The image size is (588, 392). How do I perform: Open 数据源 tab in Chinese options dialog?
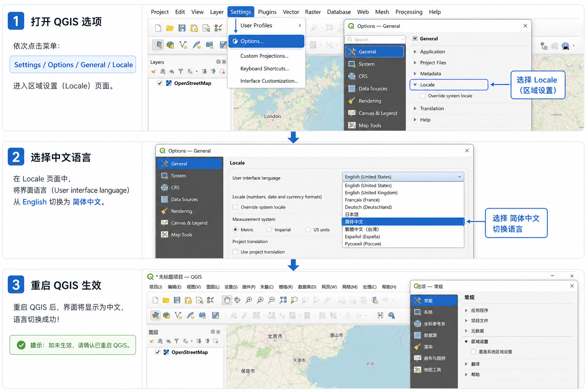tap(434, 335)
